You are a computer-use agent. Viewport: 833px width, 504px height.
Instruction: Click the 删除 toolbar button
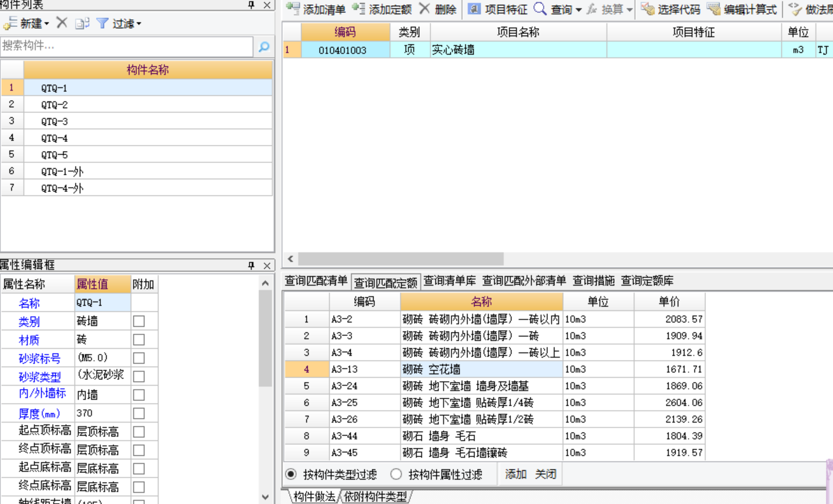point(437,9)
